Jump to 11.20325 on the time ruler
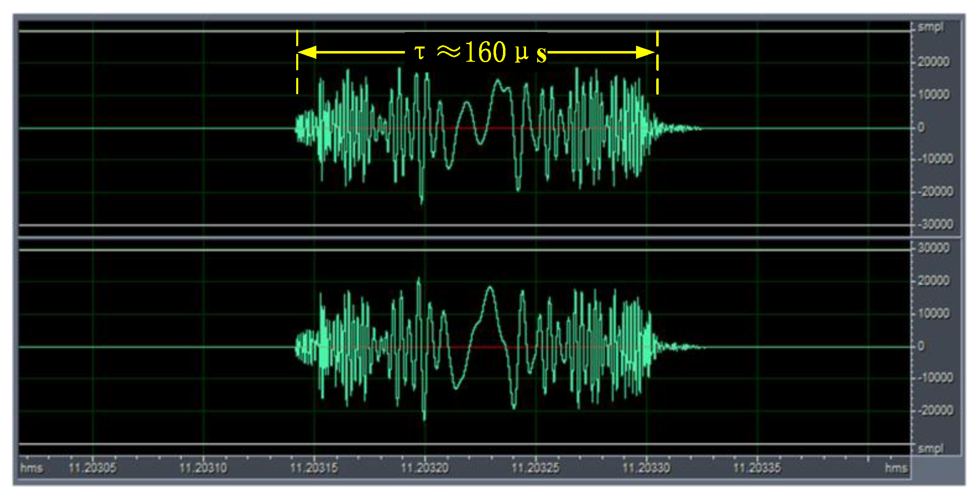Image resolution: width=980 pixels, height=496 pixels. 536,468
